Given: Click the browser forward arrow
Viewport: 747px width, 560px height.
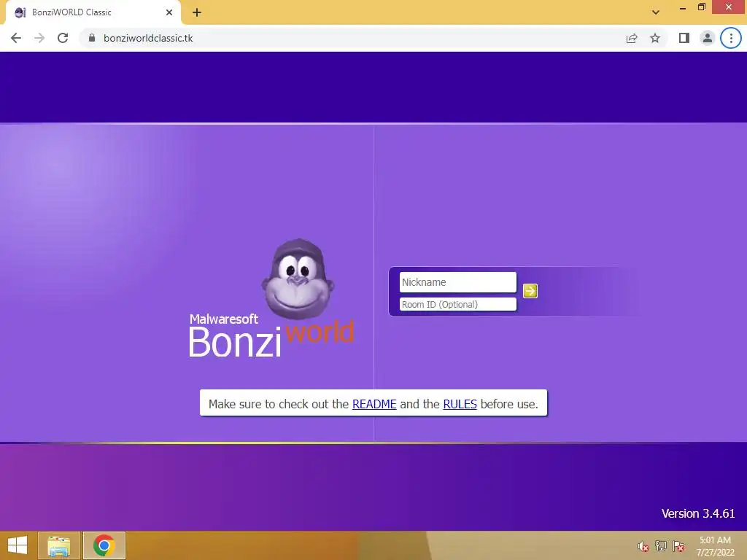Looking at the screenshot, I should point(39,38).
